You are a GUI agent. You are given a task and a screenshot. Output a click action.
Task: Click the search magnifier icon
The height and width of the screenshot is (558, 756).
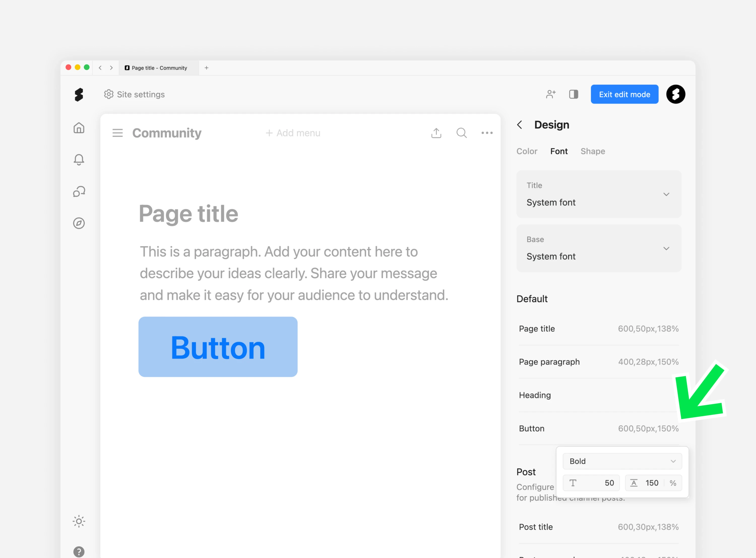[461, 133]
